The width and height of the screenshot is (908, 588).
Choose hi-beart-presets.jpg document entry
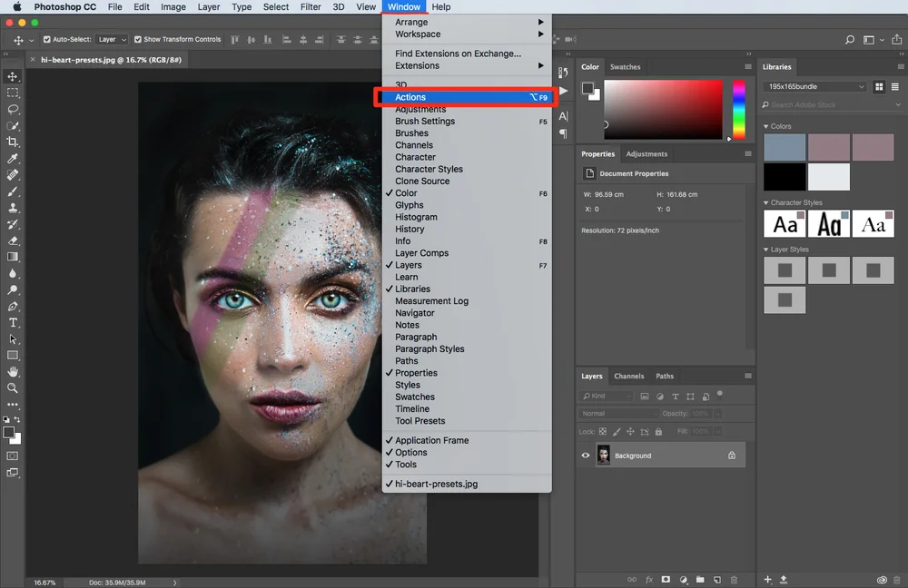click(x=467, y=484)
